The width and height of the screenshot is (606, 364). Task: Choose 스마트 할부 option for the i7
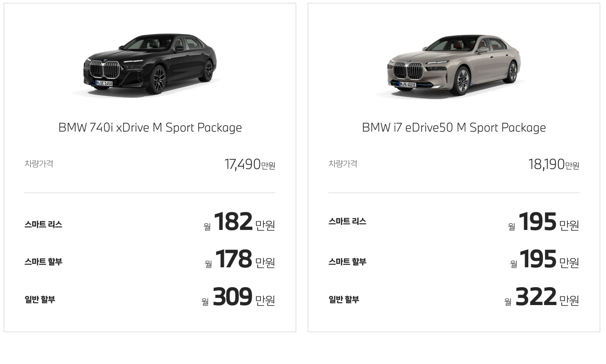tap(347, 262)
